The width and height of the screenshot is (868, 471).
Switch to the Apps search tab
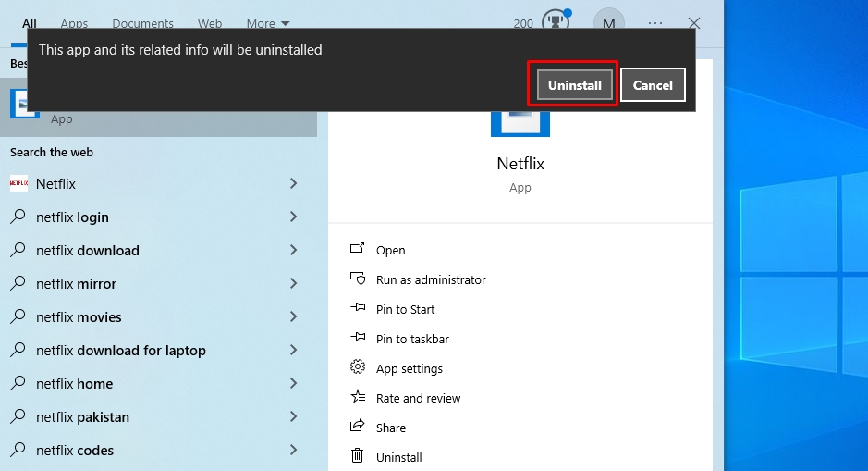(74, 24)
